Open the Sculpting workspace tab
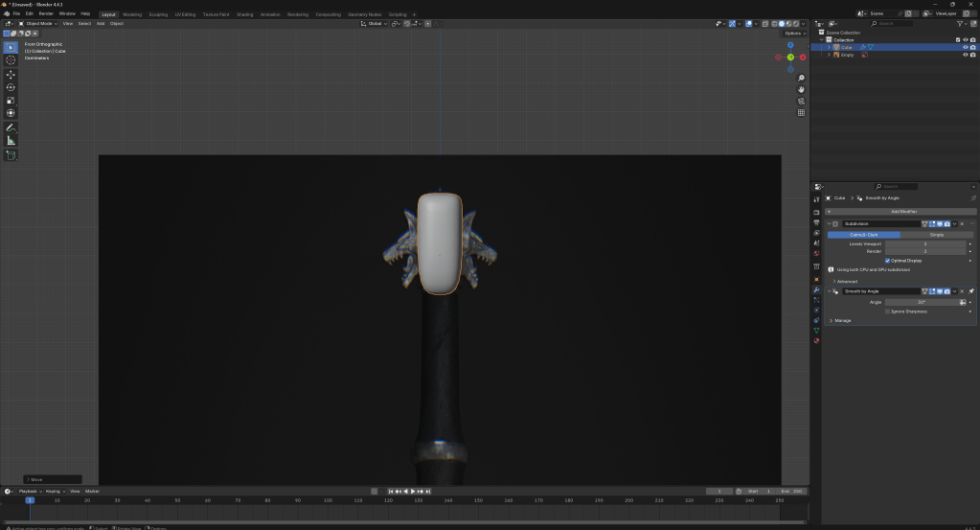980x530 pixels. 158,14
